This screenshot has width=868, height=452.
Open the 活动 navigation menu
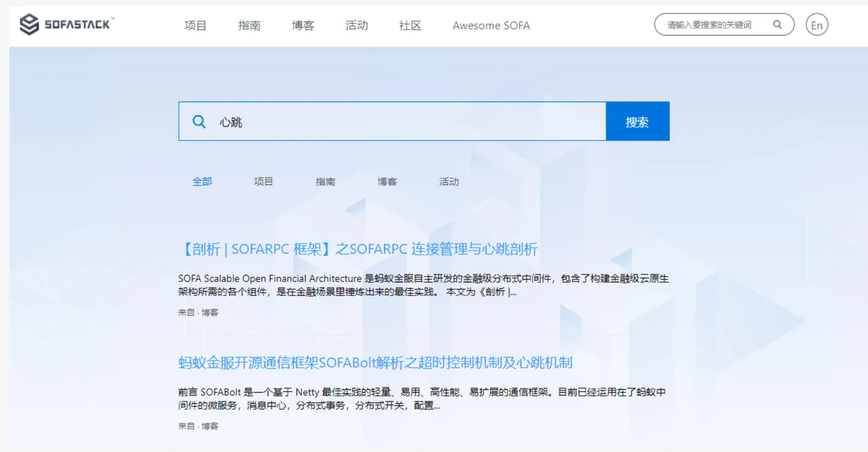[x=356, y=25]
